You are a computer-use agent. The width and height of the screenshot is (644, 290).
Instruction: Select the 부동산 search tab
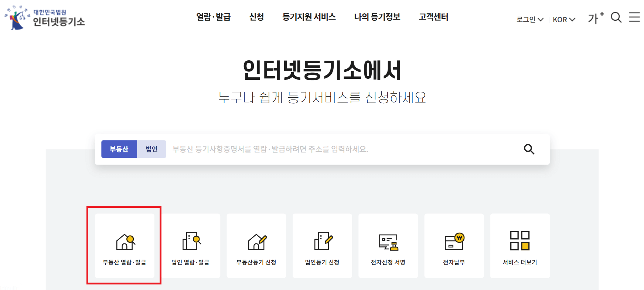119,149
